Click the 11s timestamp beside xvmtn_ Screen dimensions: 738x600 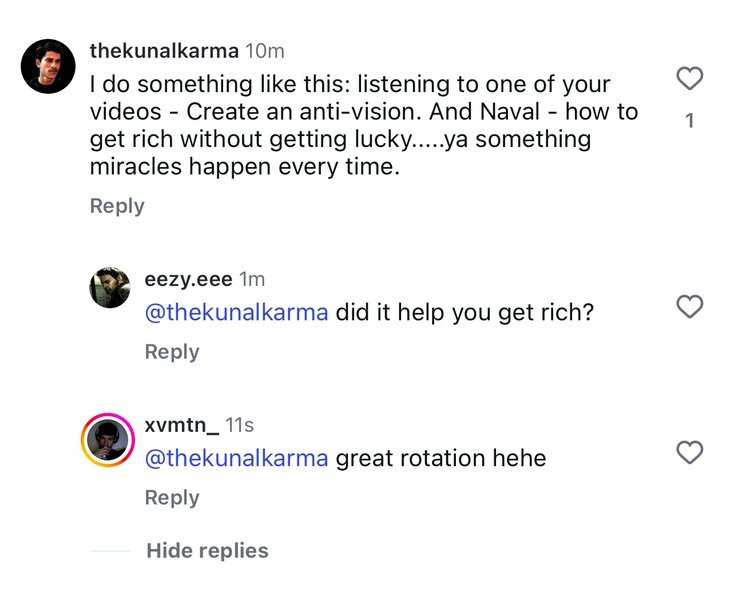coord(240,425)
